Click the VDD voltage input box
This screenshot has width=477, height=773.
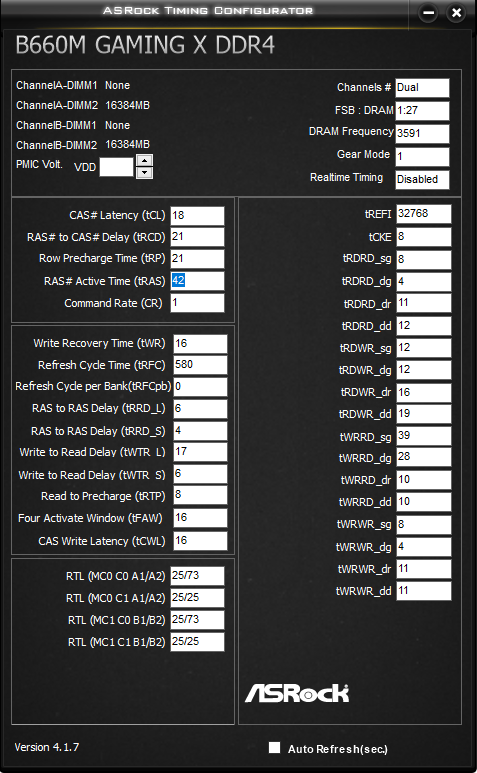(x=116, y=167)
